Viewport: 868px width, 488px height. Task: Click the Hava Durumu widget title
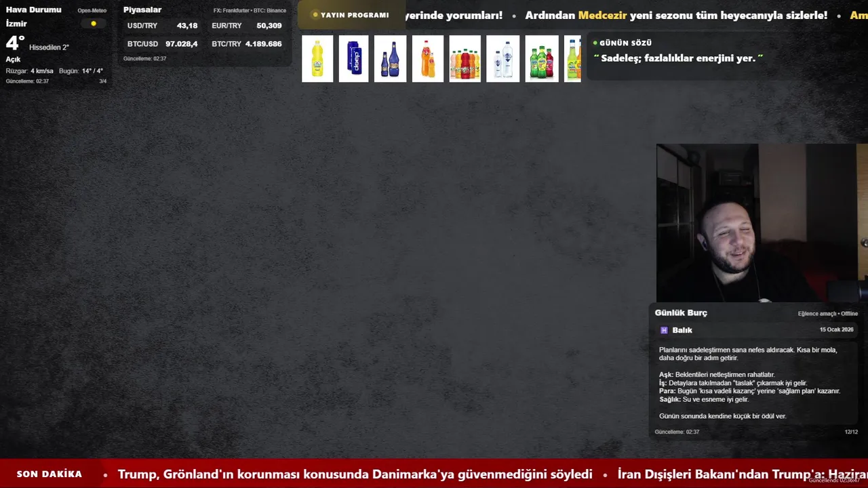coord(33,9)
